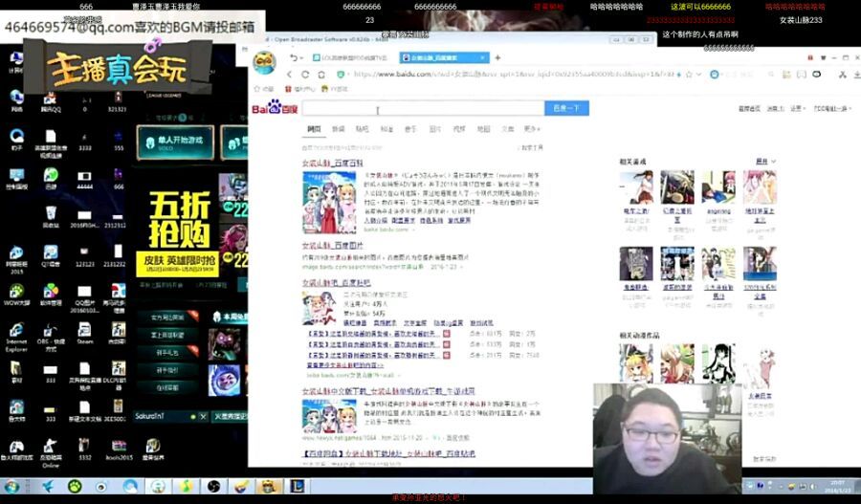The image size is (861, 504).
Task: Open Internet Explorer desktop shortcut
Action: click(x=16, y=328)
